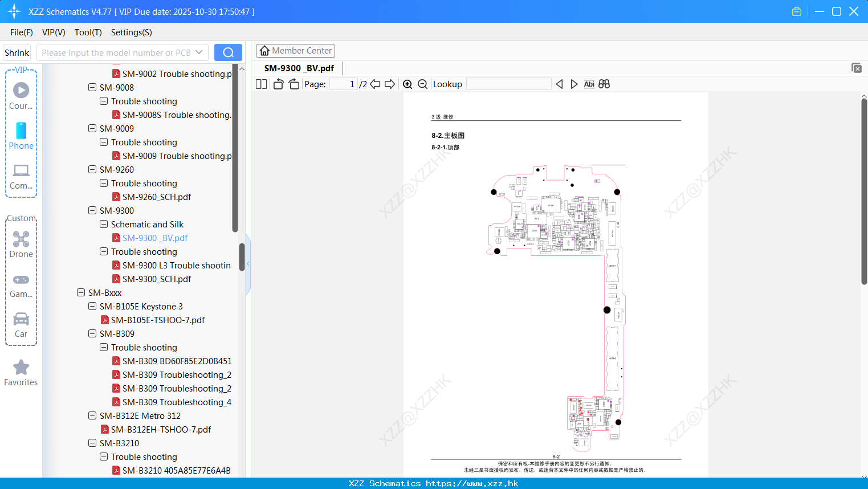Collapse the SM-Bxxx tree node

pyautogui.click(x=81, y=292)
